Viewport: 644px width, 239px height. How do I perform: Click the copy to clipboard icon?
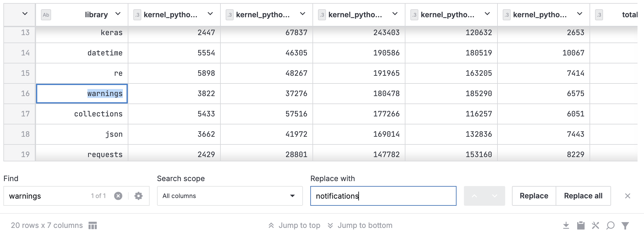[581, 225]
